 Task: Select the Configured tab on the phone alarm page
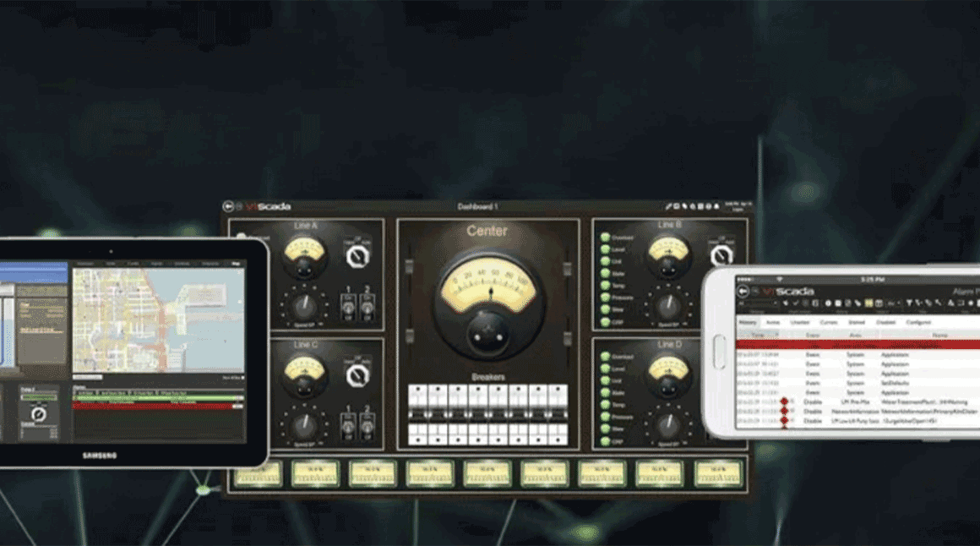point(918,323)
